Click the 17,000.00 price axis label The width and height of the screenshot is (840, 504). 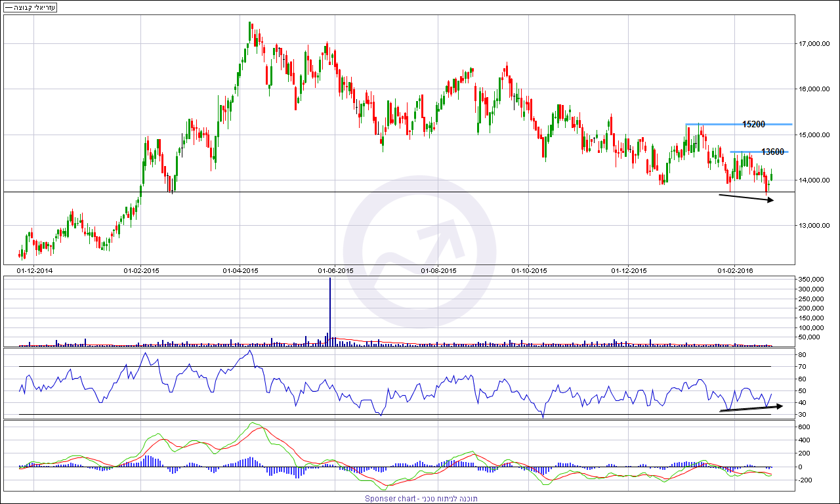tap(814, 44)
